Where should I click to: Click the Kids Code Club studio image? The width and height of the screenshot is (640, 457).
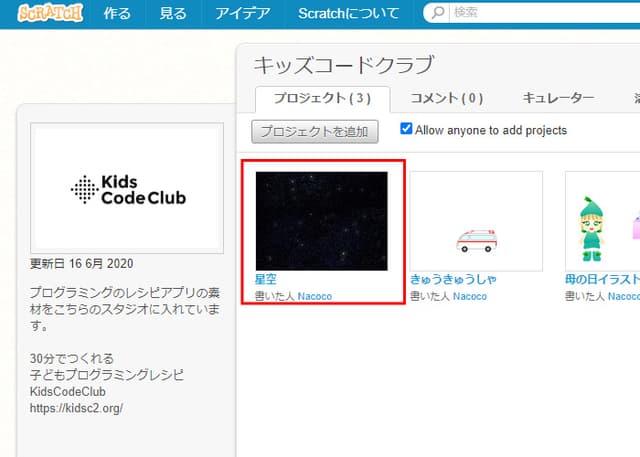pyautogui.click(x=127, y=189)
